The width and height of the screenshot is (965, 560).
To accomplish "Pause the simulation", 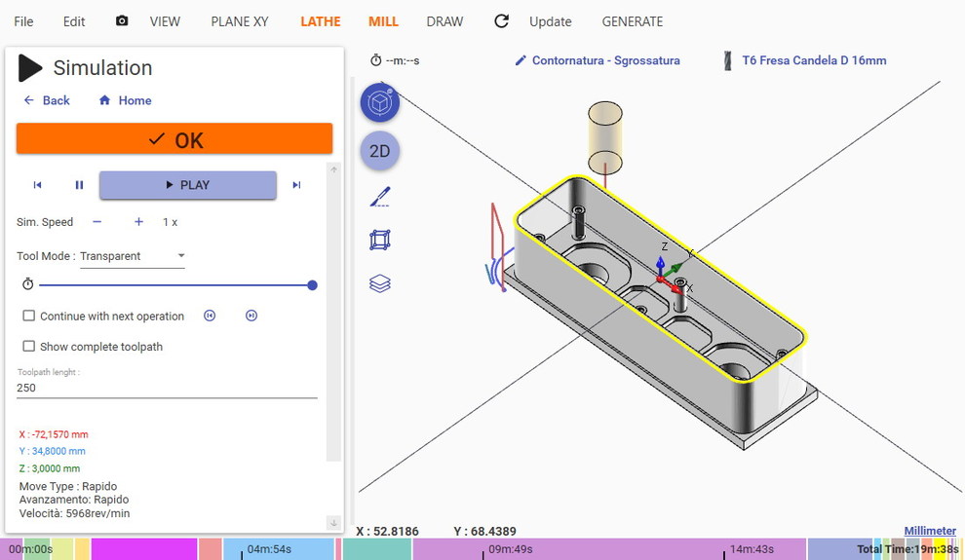I will [x=80, y=185].
